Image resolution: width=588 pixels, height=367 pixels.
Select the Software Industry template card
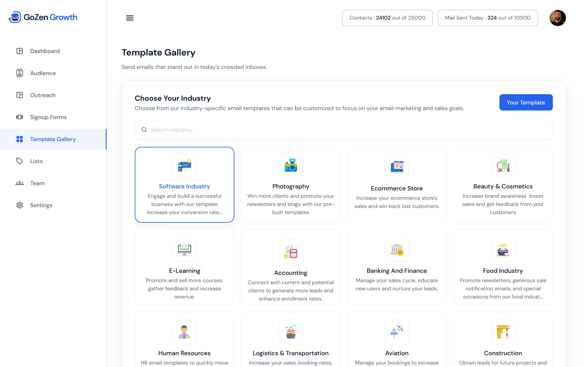tap(184, 185)
